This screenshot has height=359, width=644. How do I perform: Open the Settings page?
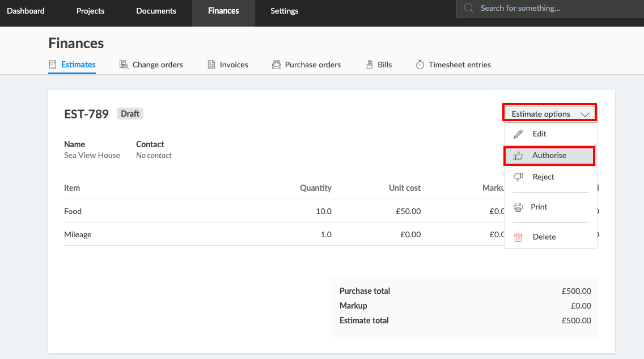point(284,11)
